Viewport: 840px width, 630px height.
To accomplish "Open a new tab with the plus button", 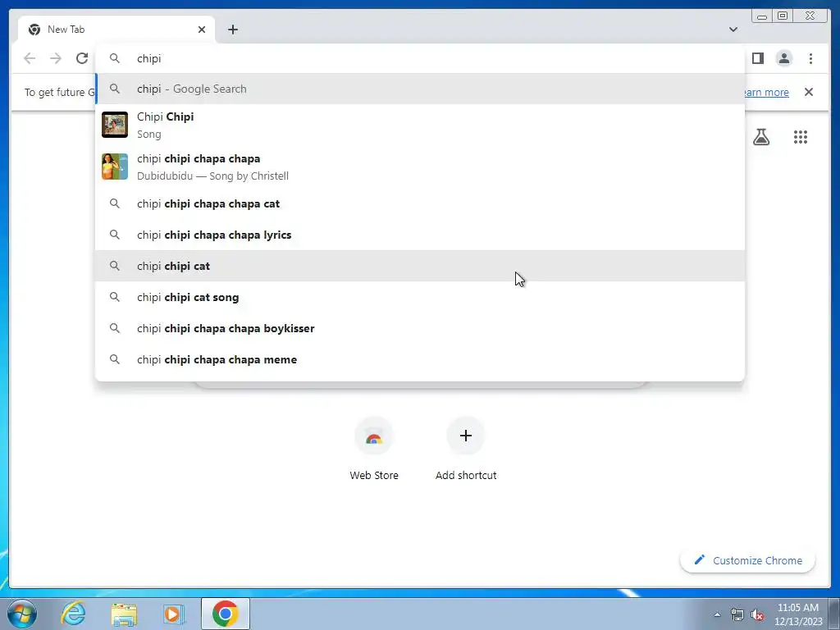I will pyautogui.click(x=232, y=30).
